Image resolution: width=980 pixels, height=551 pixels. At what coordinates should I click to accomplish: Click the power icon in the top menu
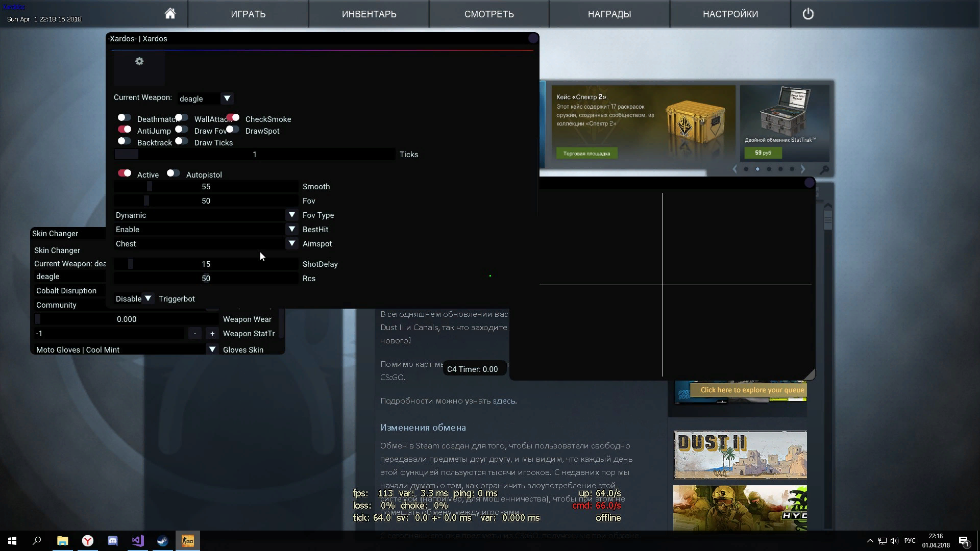(x=808, y=14)
